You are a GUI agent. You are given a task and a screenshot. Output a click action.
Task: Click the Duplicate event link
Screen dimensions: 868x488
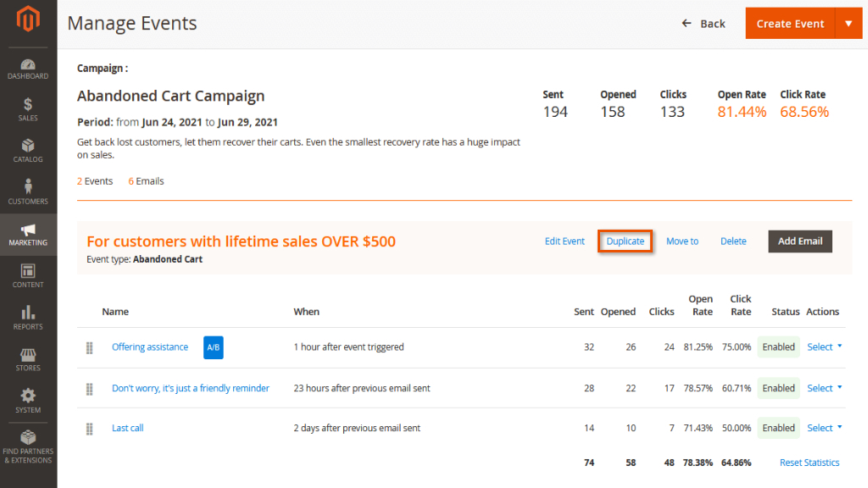pyautogui.click(x=625, y=241)
